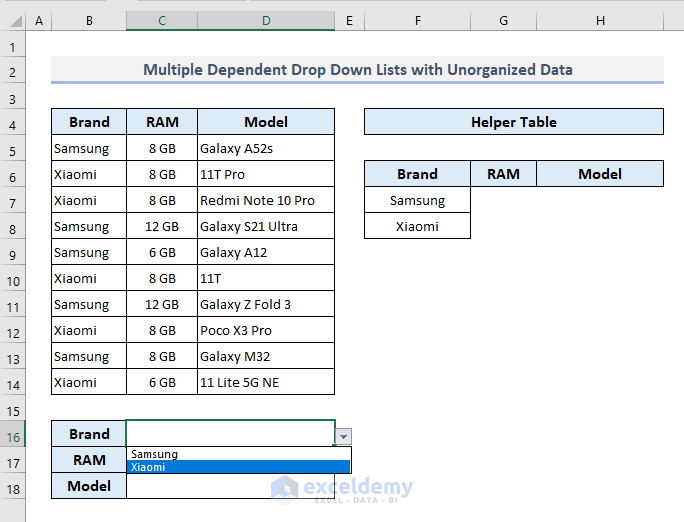Viewport: 684px width, 522px height.
Task: Select the 'Galaxy A52s' cell
Action: (x=266, y=148)
